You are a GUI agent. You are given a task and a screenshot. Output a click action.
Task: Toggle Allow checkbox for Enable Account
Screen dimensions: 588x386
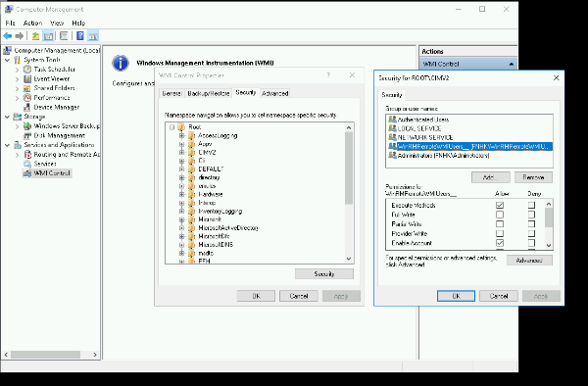tap(500, 243)
